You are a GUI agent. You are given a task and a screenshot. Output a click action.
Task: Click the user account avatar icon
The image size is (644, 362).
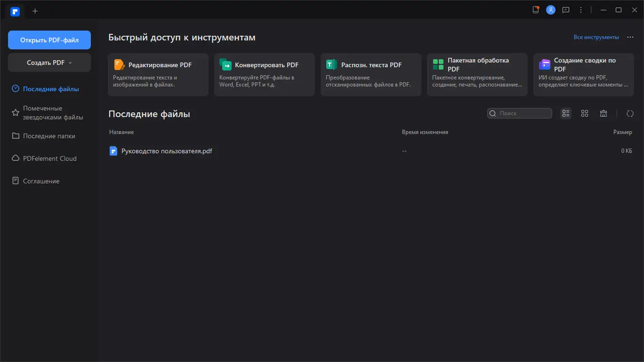coord(550,10)
